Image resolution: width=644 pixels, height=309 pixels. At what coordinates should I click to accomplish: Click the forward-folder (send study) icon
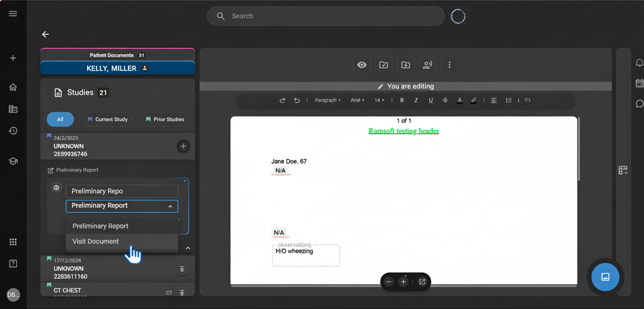click(x=405, y=65)
